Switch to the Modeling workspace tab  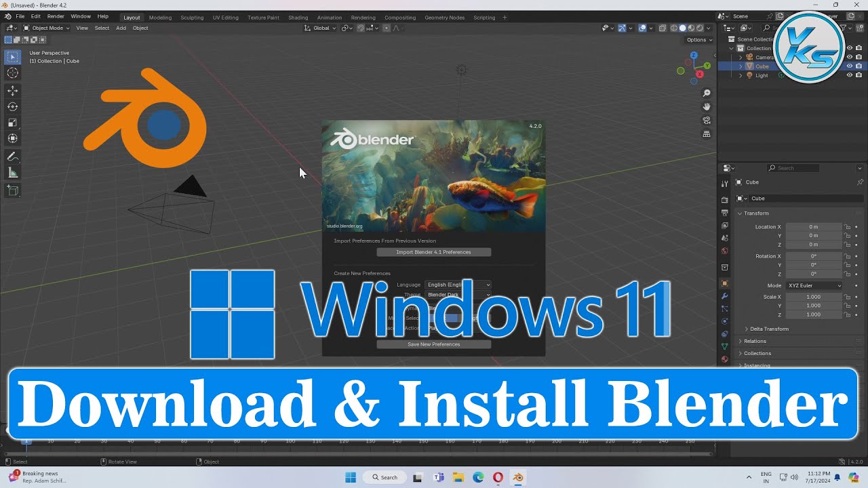160,17
